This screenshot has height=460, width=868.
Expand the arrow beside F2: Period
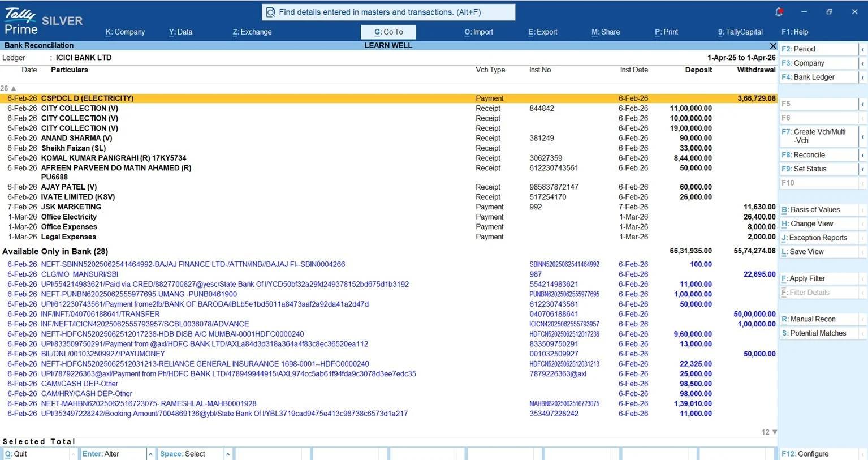862,49
